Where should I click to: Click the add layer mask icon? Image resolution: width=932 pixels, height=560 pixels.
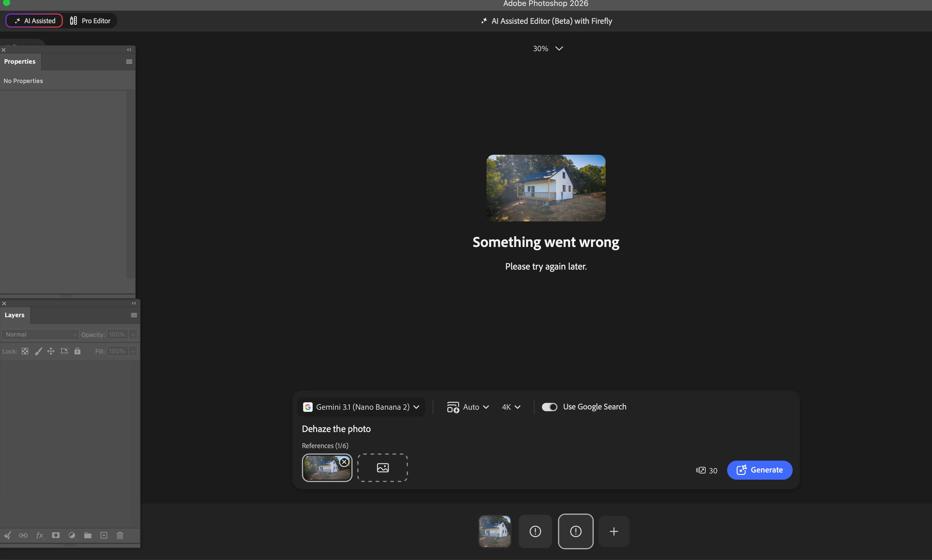56,535
